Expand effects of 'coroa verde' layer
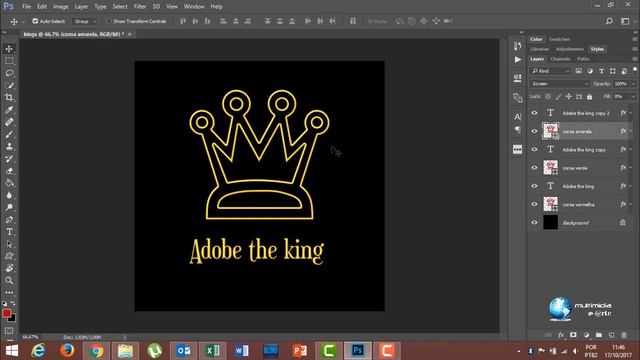640x360 pixels. click(631, 168)
